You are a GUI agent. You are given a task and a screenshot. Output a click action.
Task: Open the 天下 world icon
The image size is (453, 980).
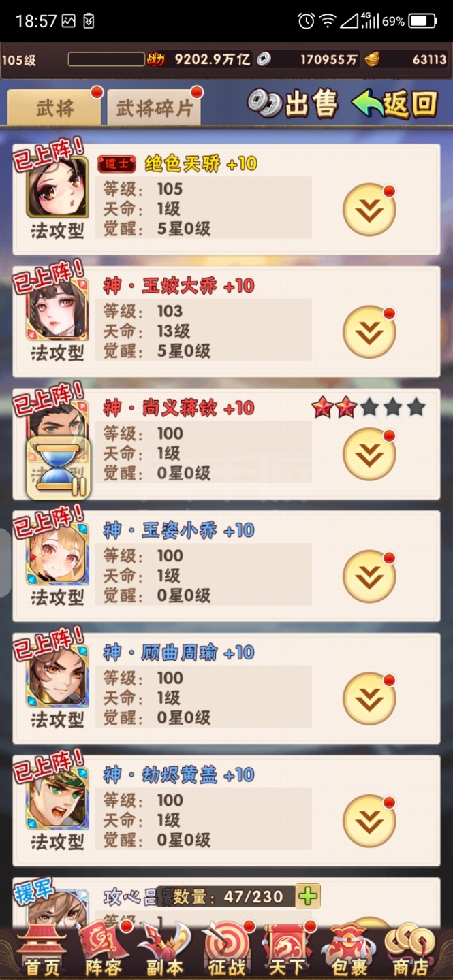click(287, 951)
